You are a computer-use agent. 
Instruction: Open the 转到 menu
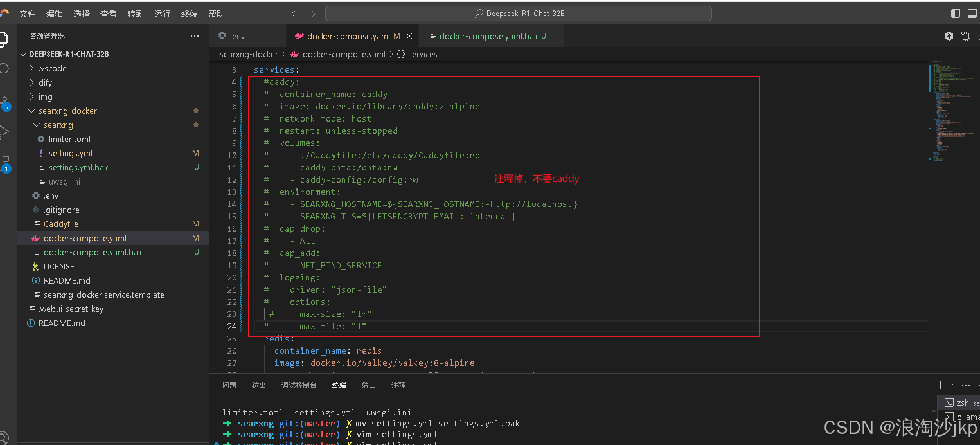click(x=136, y=14)
